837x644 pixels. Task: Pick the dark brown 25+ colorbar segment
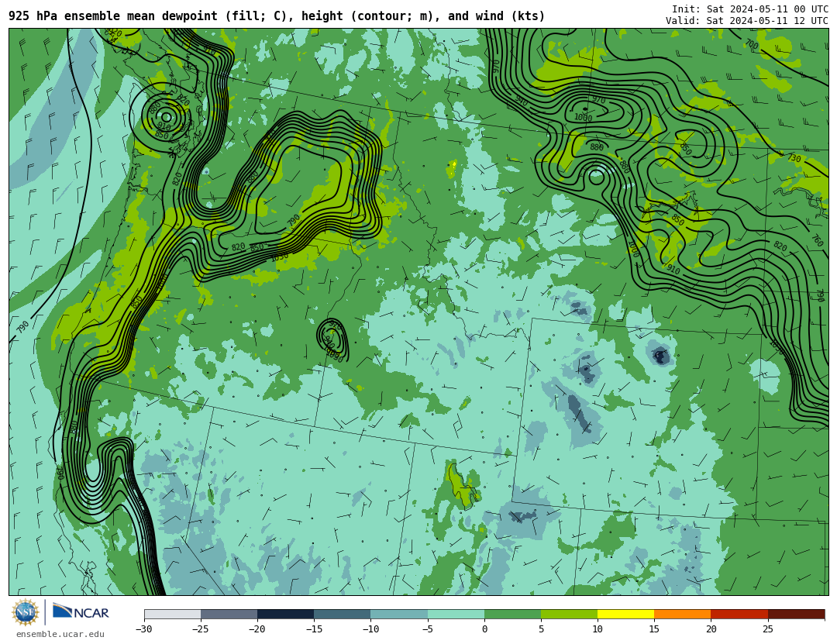pos(797,614)
